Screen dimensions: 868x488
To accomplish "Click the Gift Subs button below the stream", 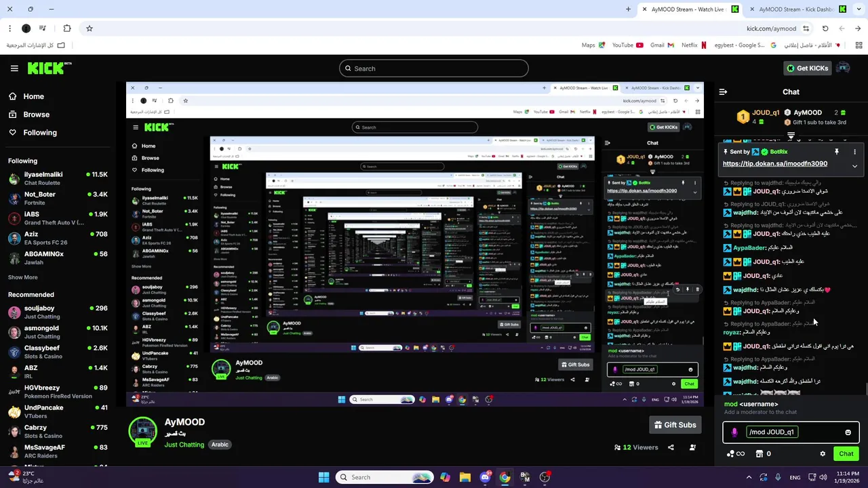I will tap(675, 425).
